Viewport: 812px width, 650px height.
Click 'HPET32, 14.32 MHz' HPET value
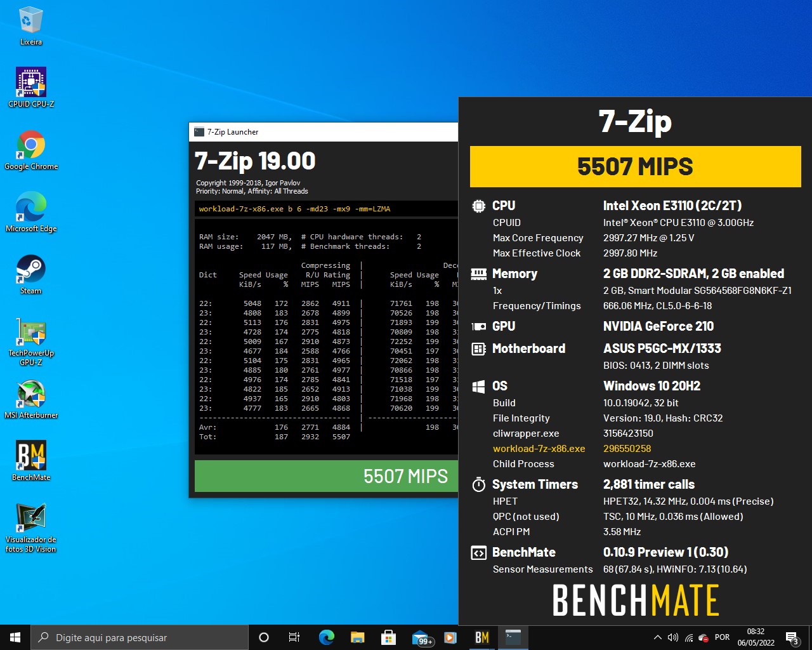[688, 501]
